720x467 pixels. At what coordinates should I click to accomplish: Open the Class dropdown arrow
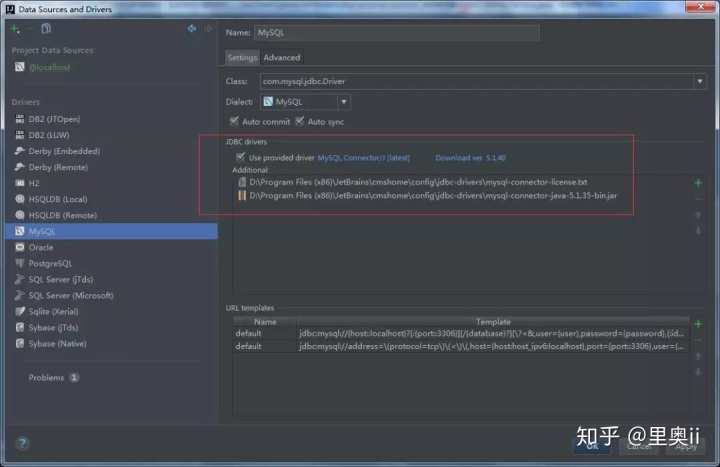[700, 81]
